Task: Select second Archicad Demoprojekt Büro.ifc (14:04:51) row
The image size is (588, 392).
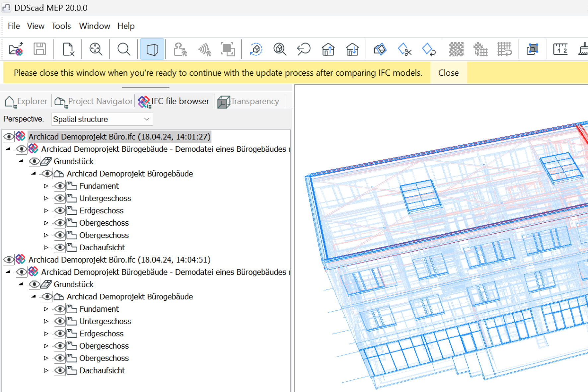Action: point(119,260)
